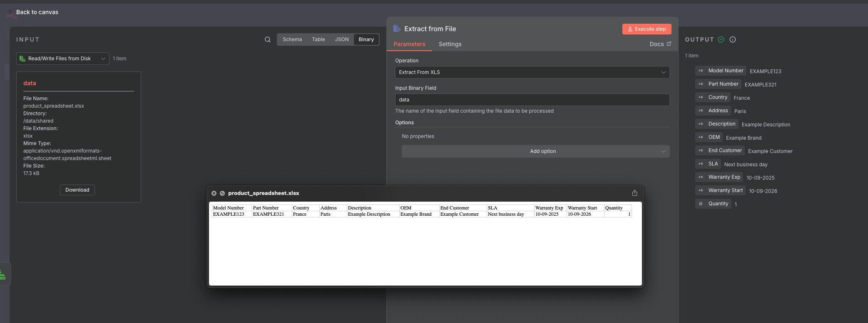This screenshot has height=323, width=868.
Task: Click the share icon in the spreadsheet preview
Action: (x=634, y=193)
